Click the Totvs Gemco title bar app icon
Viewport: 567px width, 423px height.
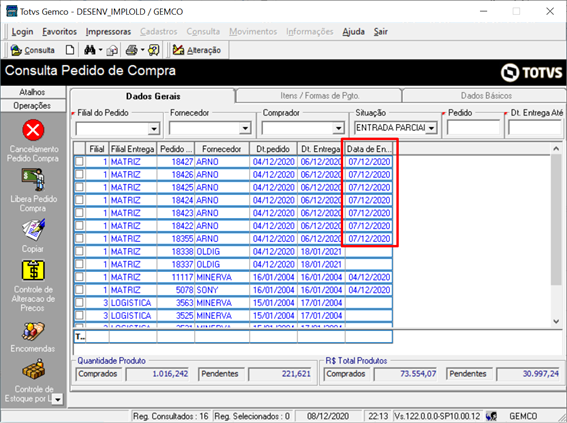coord(12,11)
